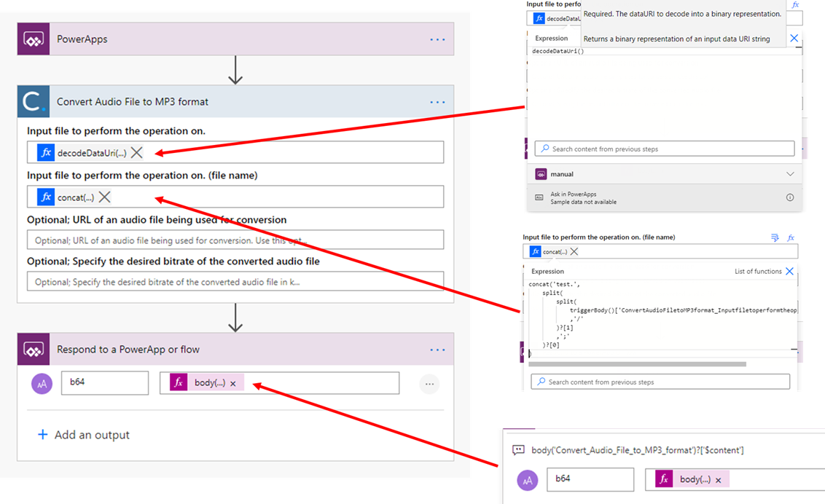This screenshot has height=504, width=825.
Task: Remove the concat token in the file name panel
Action: (x=574, y=252)
